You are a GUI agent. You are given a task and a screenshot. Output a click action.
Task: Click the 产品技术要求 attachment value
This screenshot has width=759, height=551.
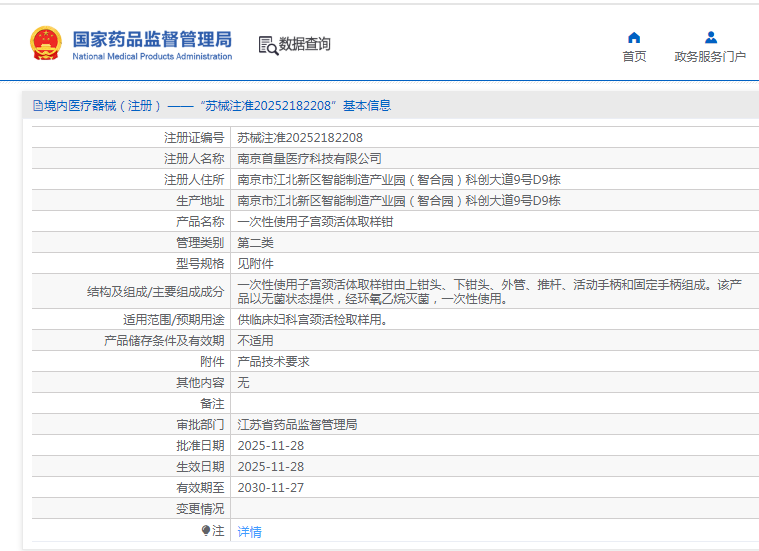tap(273, 362)
